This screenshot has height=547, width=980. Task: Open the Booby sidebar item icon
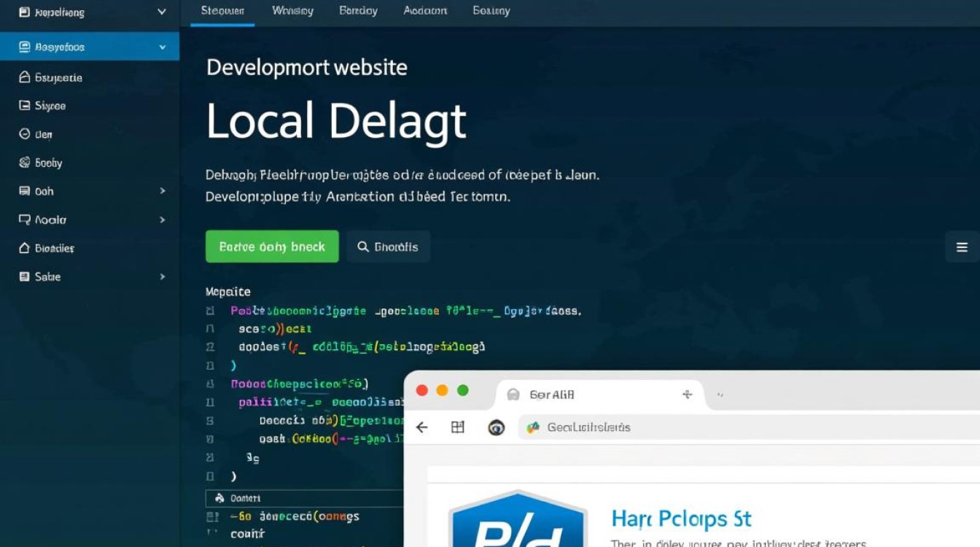24,163
